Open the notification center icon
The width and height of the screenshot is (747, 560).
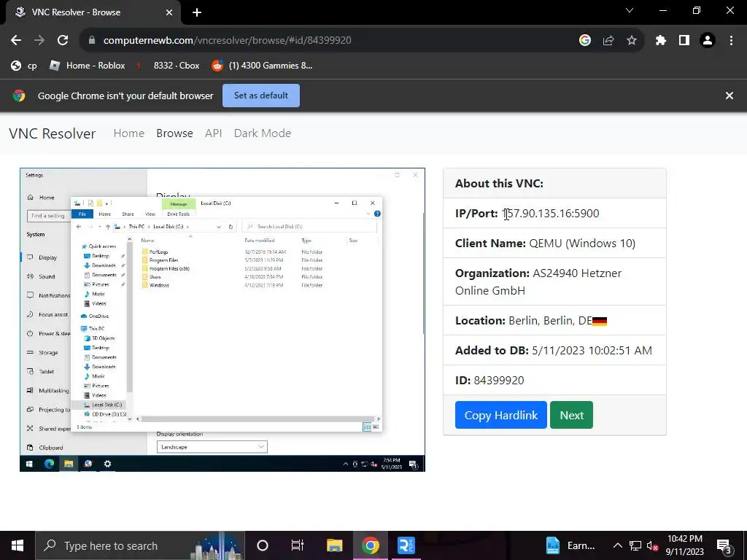(724, 545)
